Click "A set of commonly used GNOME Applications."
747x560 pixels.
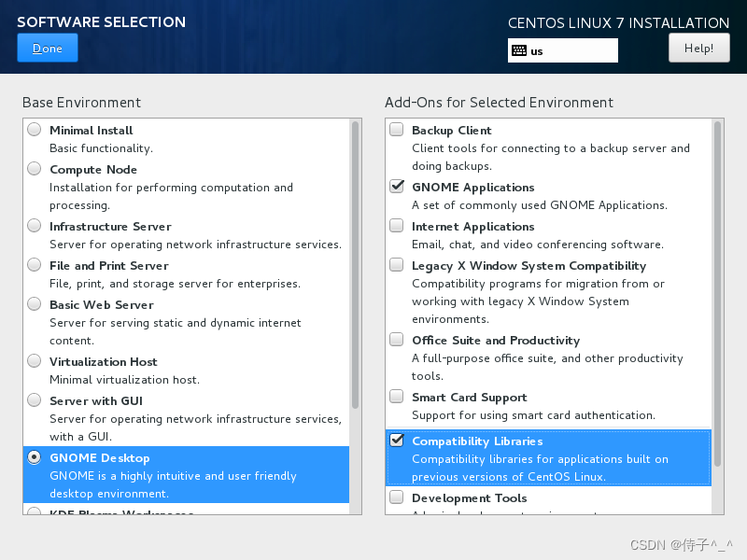coord(540,205)
